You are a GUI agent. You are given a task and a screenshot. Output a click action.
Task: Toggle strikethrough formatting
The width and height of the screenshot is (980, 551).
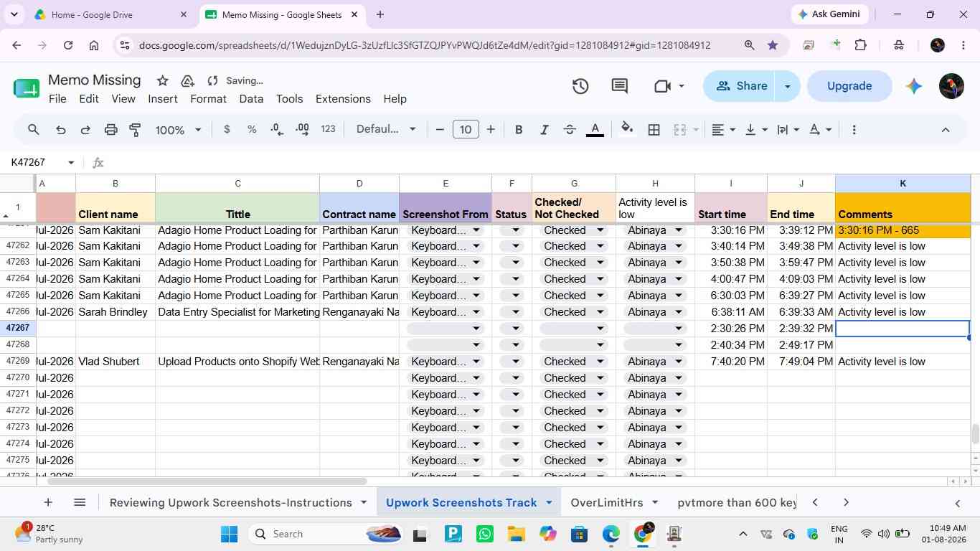pos(570,130)
